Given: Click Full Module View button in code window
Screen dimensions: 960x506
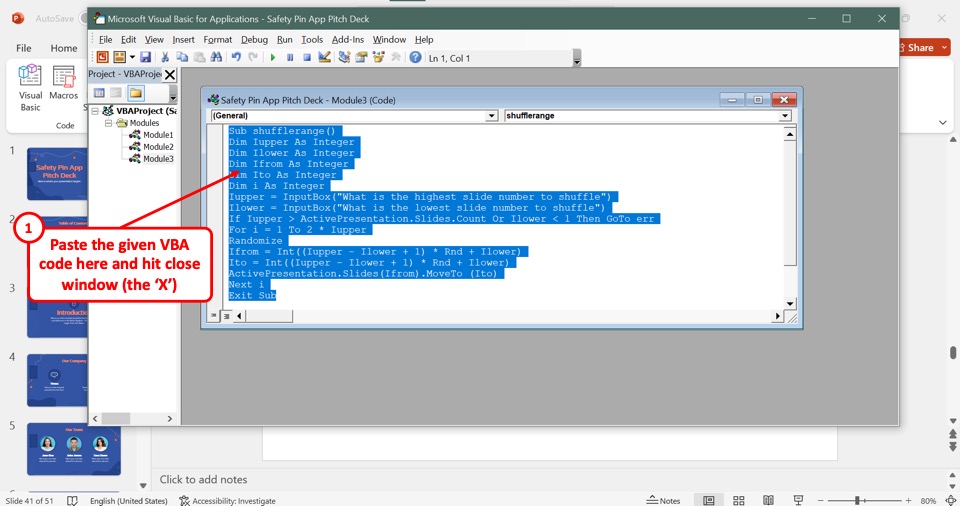Looking at the screenshot, I should click(x=226, y=316).
